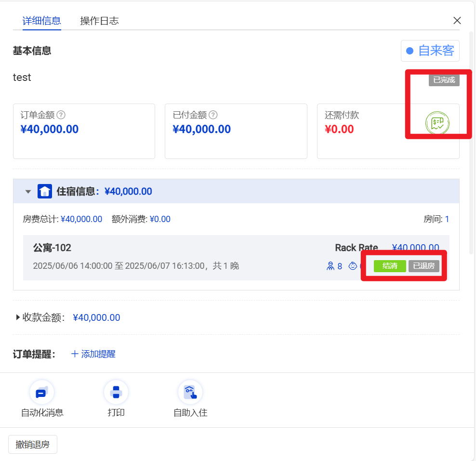Click the room count number after 房间

pyautogui.click(x=447, y=219)
